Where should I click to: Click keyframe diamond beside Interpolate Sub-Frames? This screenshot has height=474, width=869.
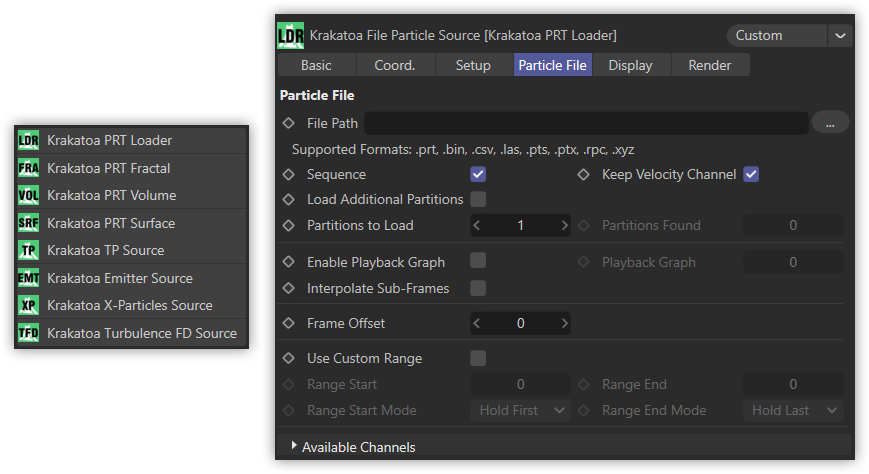(289, 288)
